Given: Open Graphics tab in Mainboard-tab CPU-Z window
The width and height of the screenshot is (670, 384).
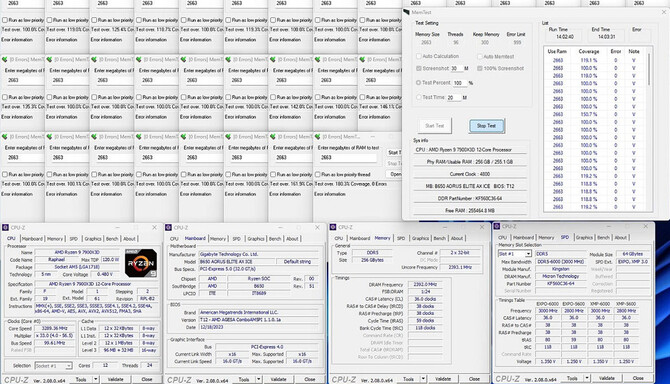Looking at the screenshot, I should (256, 239).
